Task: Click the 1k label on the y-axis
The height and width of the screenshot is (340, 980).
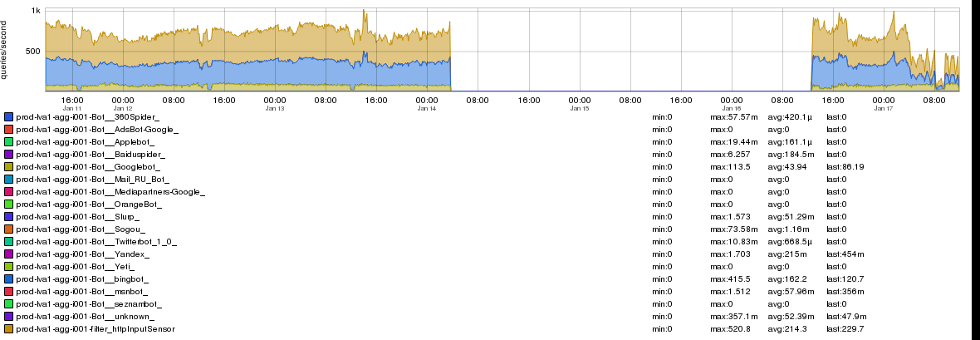Action: (37, 11)
